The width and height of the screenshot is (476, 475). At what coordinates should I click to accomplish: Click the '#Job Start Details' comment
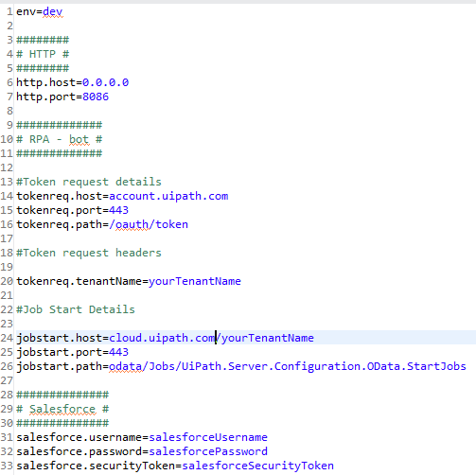[76, 309]
